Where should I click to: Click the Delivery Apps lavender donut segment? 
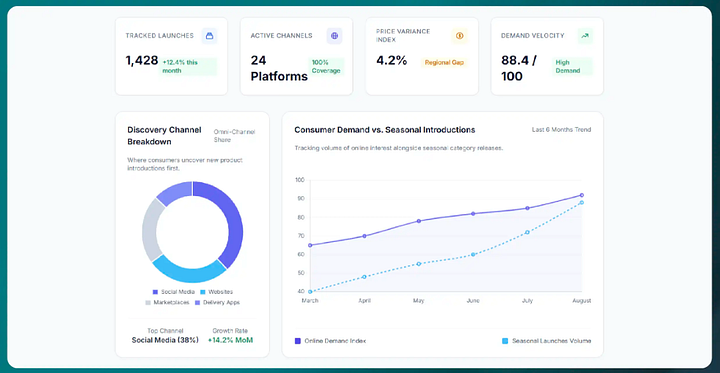click(x=175, y=192)
